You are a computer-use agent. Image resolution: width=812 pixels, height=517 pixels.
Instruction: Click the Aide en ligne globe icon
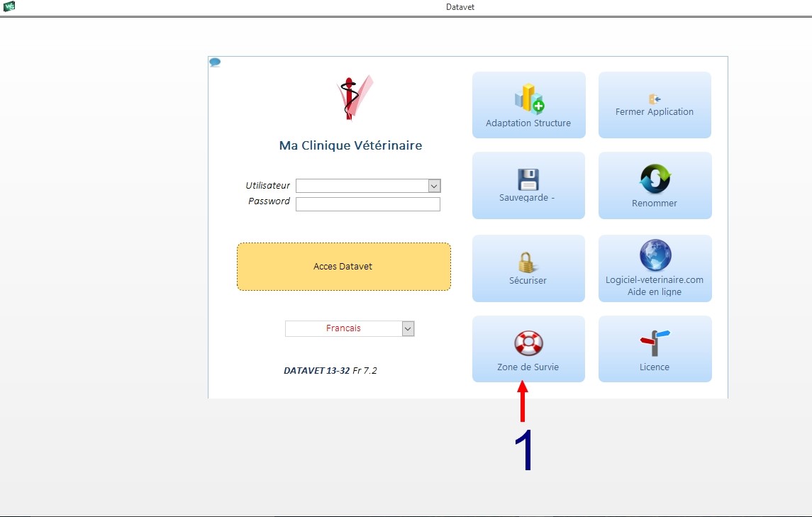pyautogui.click(x=655, y=255)
